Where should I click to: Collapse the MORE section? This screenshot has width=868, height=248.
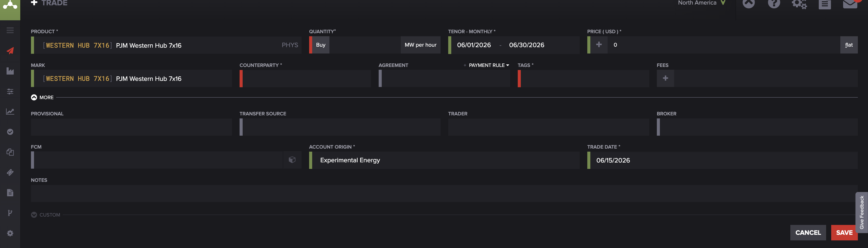pos(42,97)
